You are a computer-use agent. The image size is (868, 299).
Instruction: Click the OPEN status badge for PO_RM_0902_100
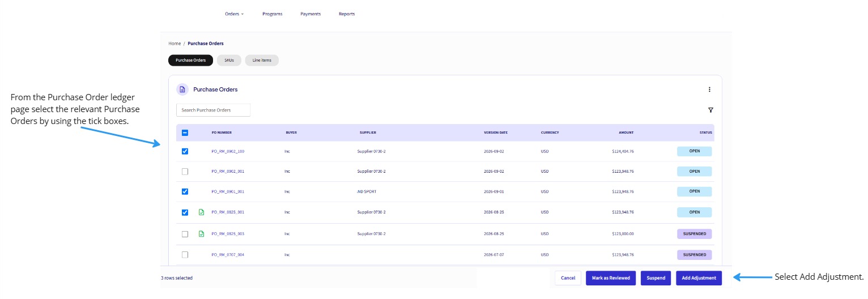coord(695,151)
